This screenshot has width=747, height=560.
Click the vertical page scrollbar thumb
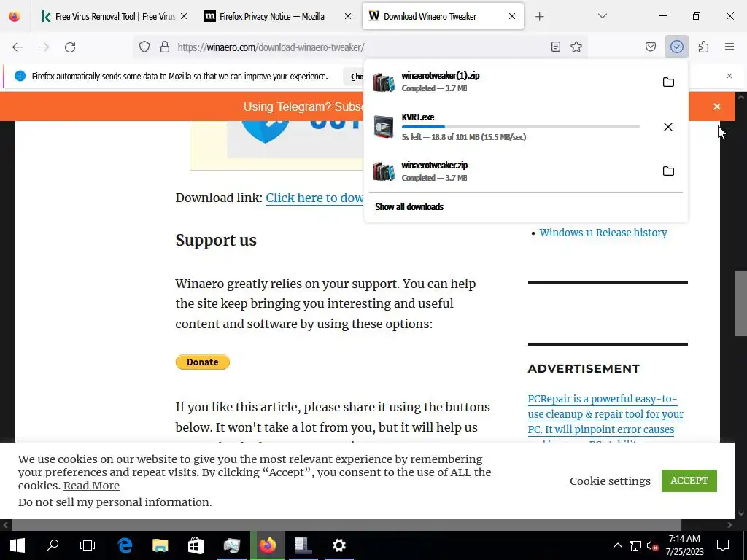pyautogui.click(x=741, y=303)
